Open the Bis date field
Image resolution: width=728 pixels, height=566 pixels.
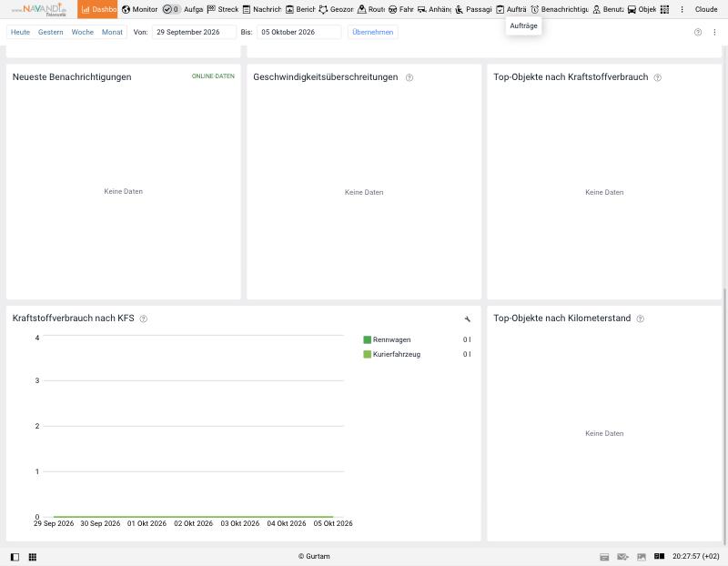(299, 32)
